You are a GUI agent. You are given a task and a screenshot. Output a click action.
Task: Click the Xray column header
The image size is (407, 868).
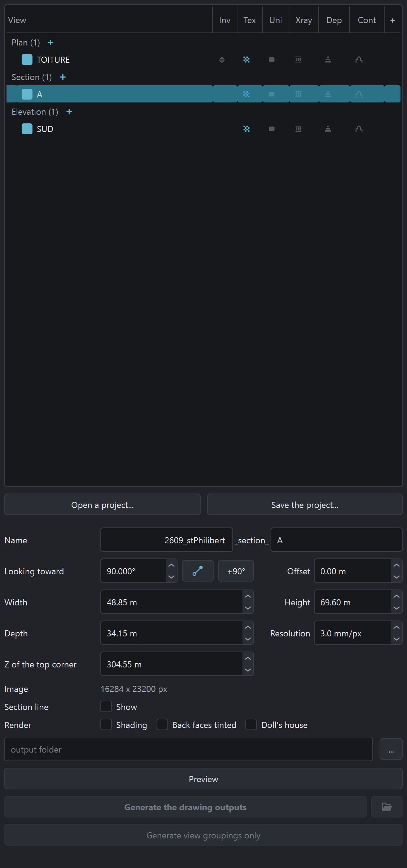(x=304, y=20)
